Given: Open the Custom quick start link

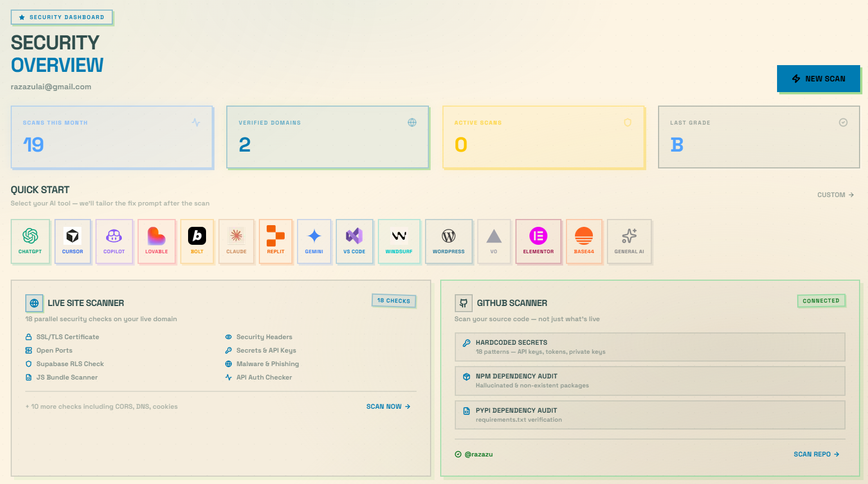Looking at the screenshot, I should click(835, 195).
